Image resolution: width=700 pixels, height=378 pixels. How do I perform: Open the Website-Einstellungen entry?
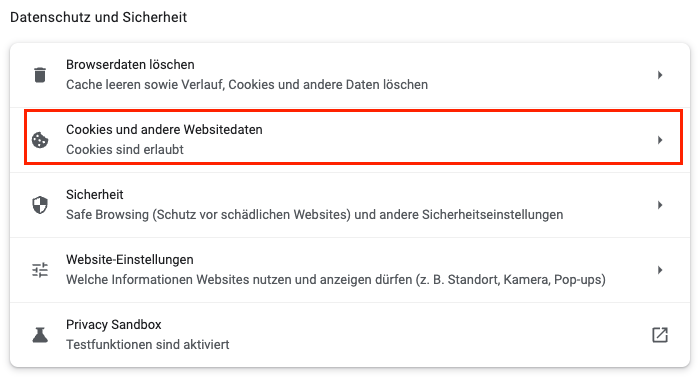point(350,270)
